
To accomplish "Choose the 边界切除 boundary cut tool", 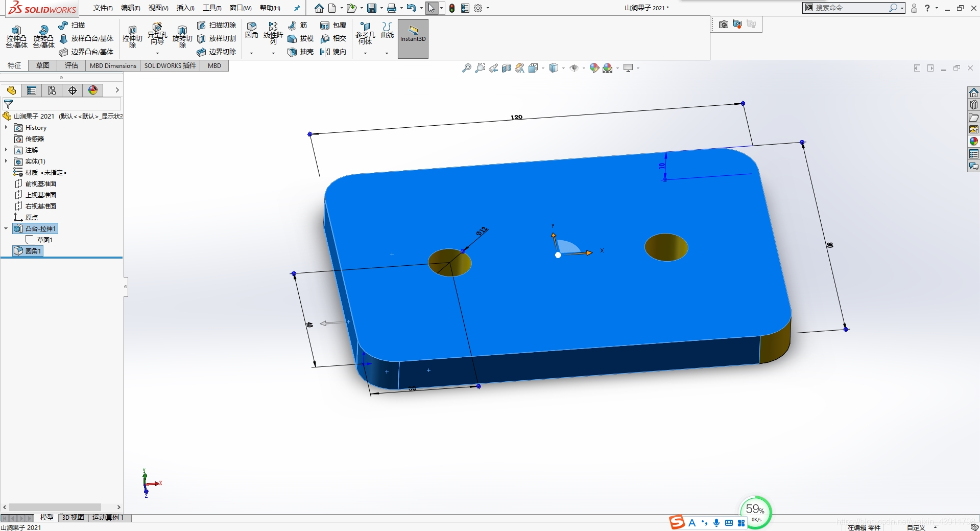I will click(x=217, y=52).
